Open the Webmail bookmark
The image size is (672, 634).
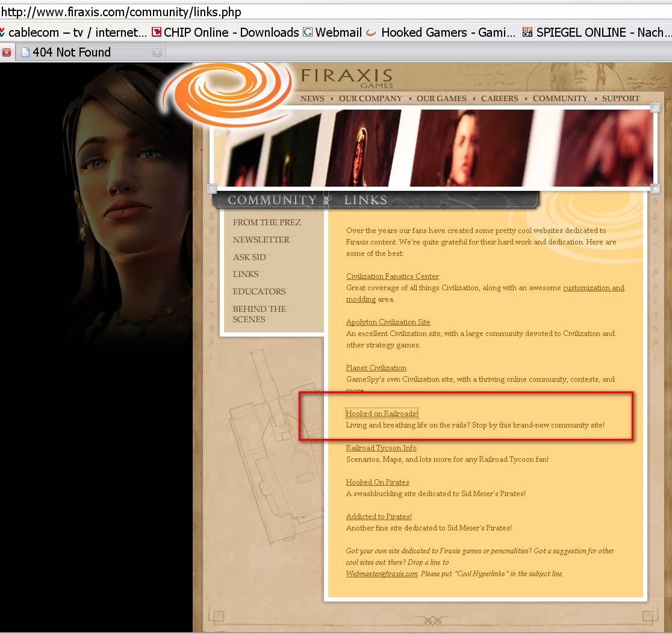click(x=332, y=32)
